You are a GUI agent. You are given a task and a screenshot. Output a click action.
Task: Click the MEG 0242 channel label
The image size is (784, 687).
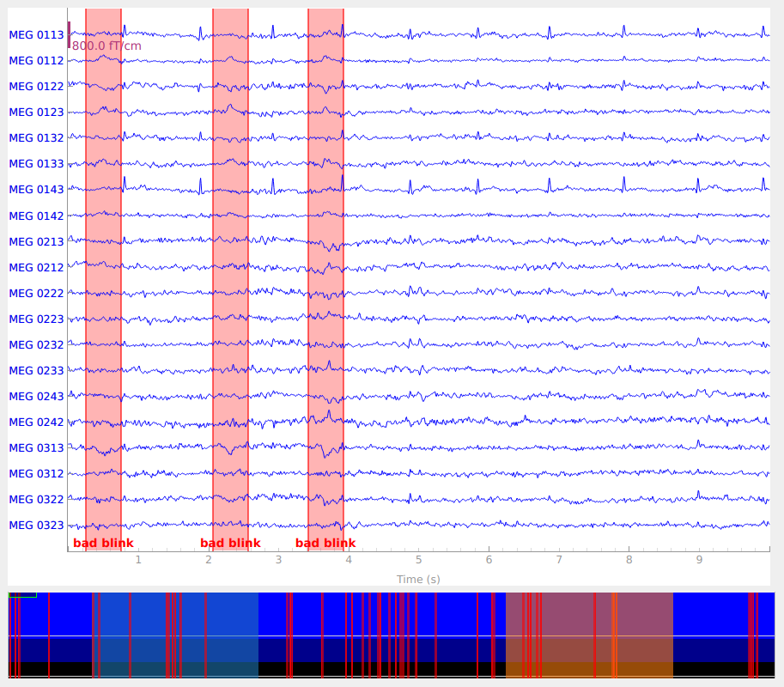(x=36, y=422)
